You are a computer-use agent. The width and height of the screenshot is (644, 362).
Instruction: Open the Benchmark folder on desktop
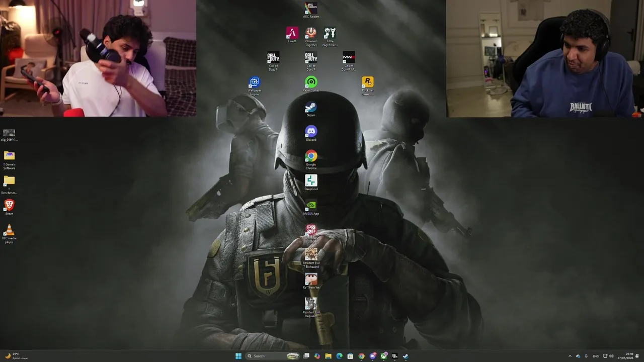[x=9, y=185]
